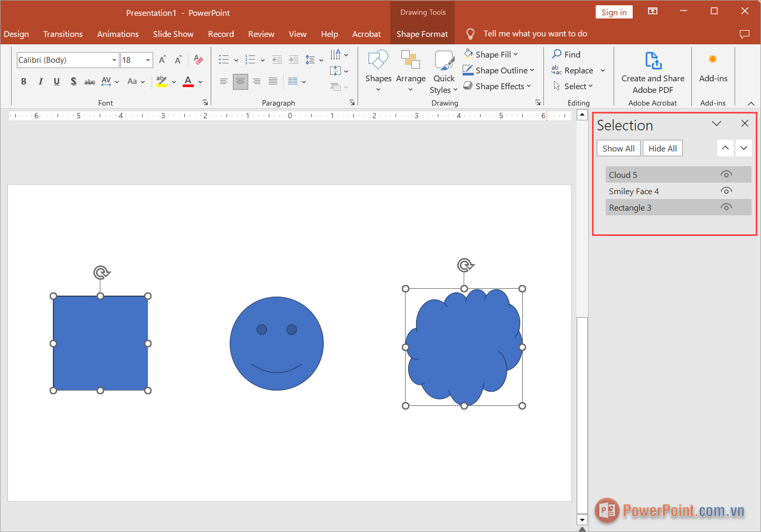Toggle bold formatting
The image size is (761, 532).
click(24, 81)
